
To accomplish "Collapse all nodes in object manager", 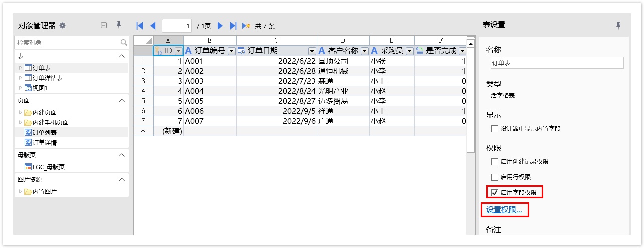I will (104, 25).
